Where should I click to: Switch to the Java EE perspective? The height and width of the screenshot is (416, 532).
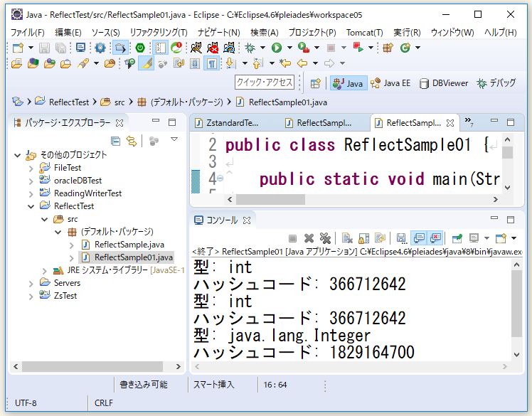[x=390, y=83]
